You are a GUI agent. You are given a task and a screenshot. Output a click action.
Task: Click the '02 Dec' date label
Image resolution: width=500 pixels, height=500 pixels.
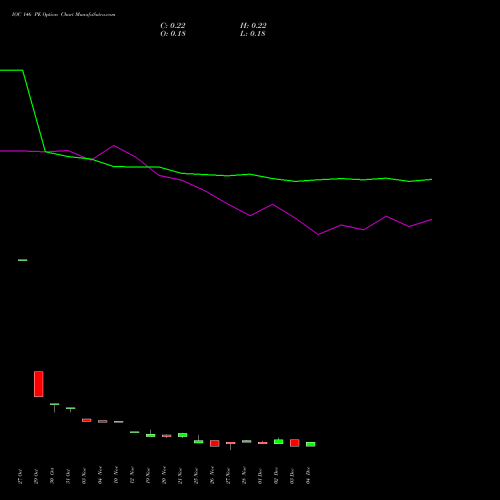point(276,476)
